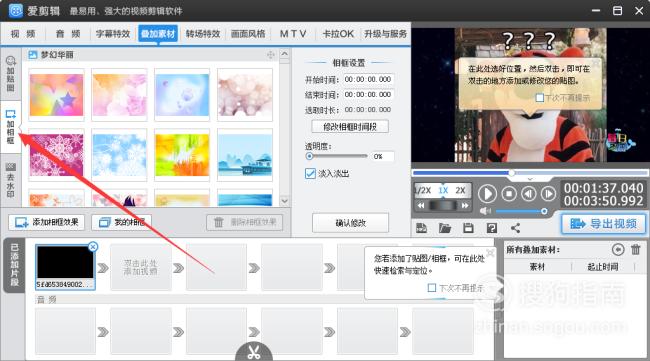Image resolution: width=650 pixels, height=361 pixels.
Task: Step back one frame in preview
Action: click(528, 194)
